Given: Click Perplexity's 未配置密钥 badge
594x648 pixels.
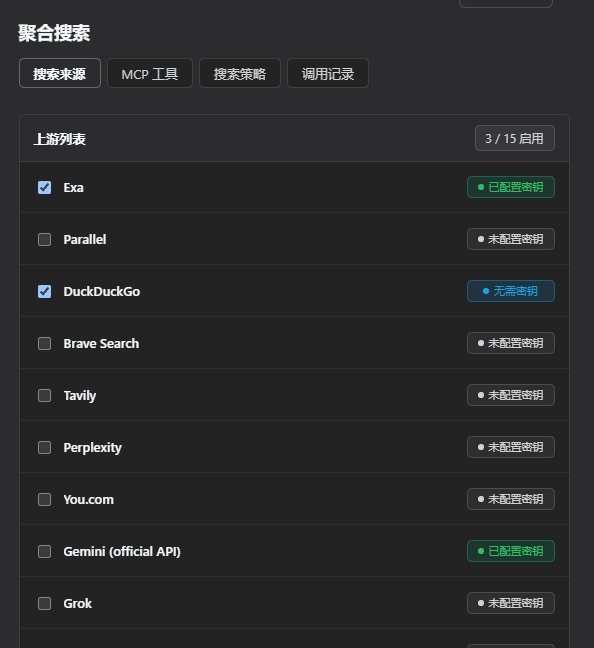Looking at the screenshot, I should click(x=511, y=447).
